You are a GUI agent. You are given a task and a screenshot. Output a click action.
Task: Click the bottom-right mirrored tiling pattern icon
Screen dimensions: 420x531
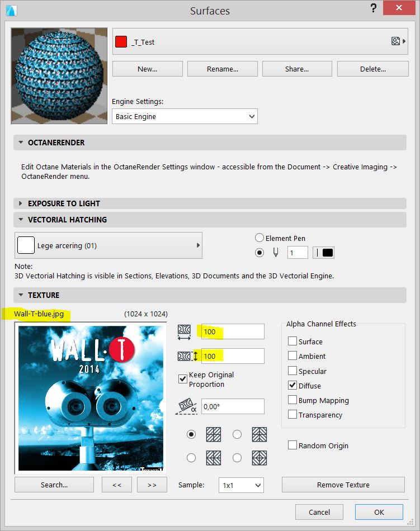click(259, 458)
